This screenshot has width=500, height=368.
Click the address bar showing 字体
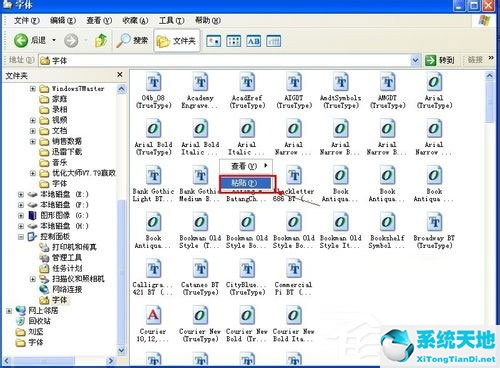(x=225, y=60)
